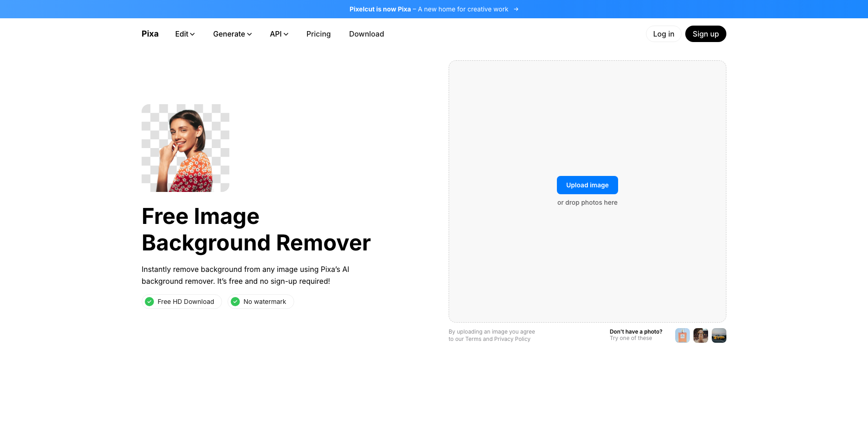Screen dimensions: 868x425
Task: Click the 'or drop photos here' text
Action: pos(587,202)
